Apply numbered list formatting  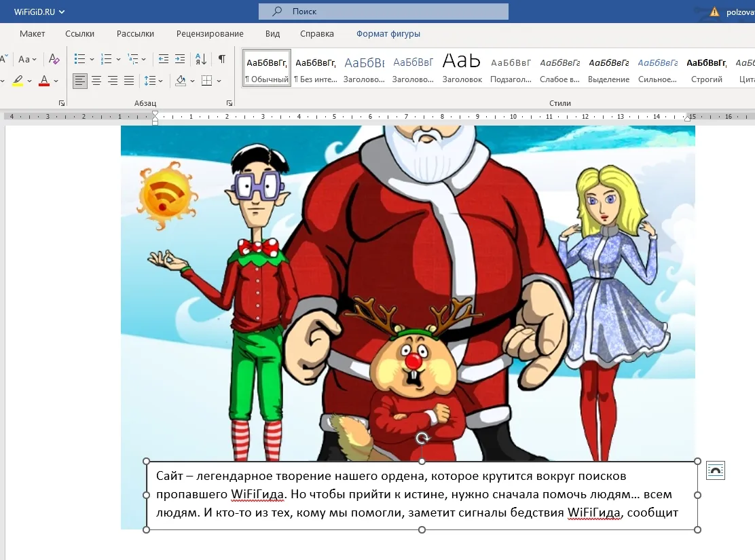(x=107, y=59)
